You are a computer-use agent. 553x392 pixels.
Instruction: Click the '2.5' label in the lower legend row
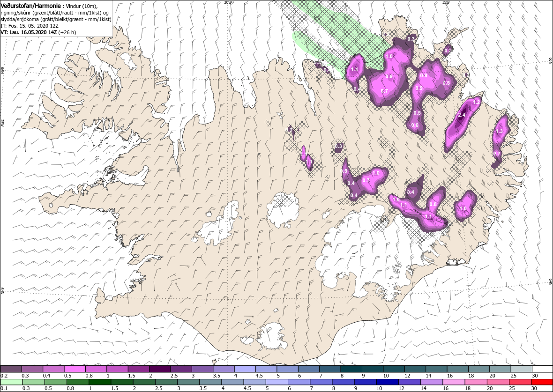click(158, 388)
